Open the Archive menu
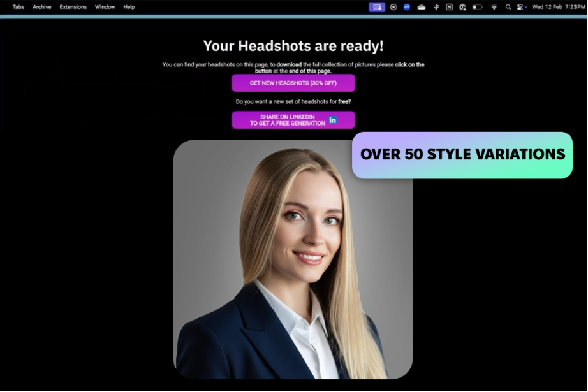This screenshot has height=392, width=588. [42, 6]
